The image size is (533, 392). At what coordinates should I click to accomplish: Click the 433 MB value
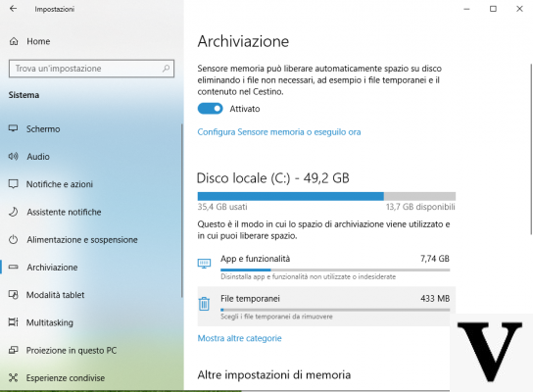pos(435,299)
